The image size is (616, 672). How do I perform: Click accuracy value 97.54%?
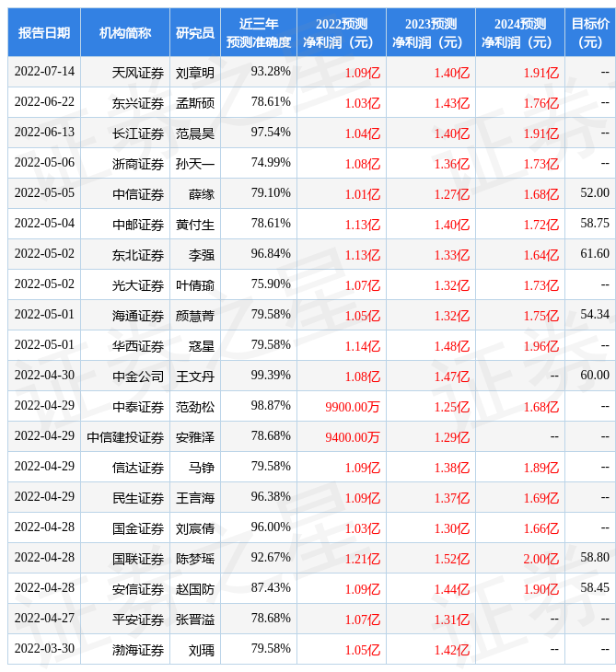coord(271,133)
